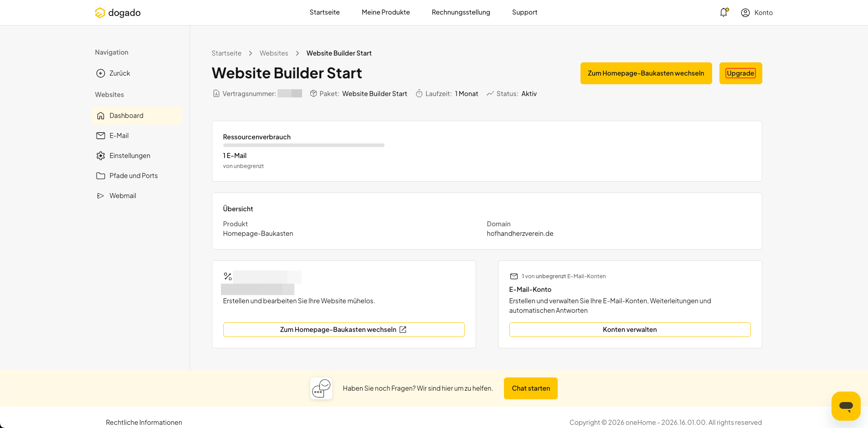Open Startseite in top navigation
868x428 pixels.
tap(325, 12)
